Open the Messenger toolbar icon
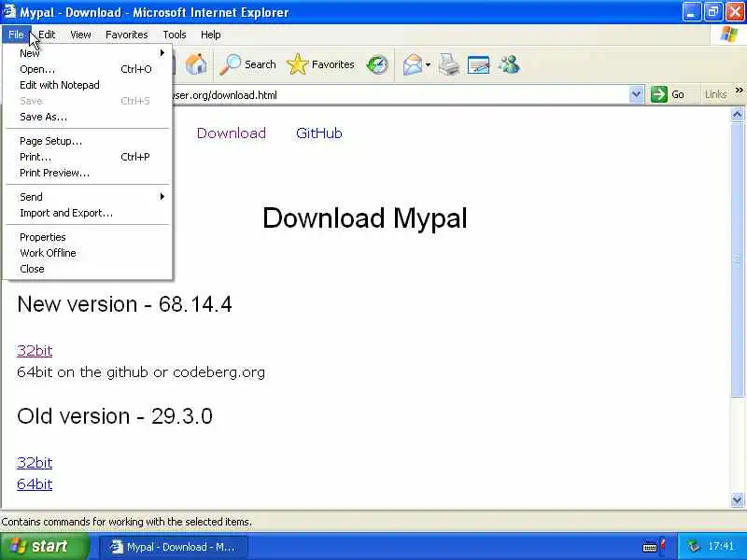The image size is (747, 560). [509, 64]
